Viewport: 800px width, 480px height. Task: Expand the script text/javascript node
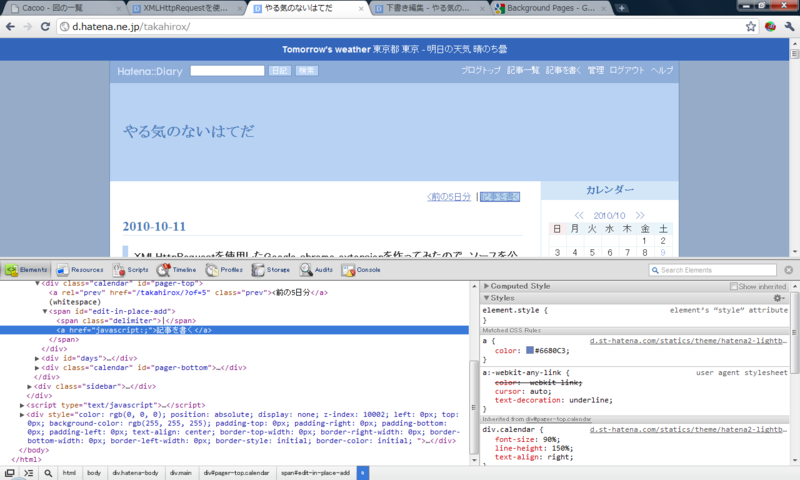point(22,405)
